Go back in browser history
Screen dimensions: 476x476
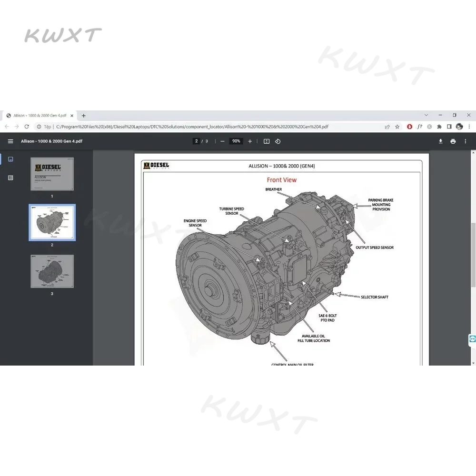pyautogui.click(x=7, y=127)
